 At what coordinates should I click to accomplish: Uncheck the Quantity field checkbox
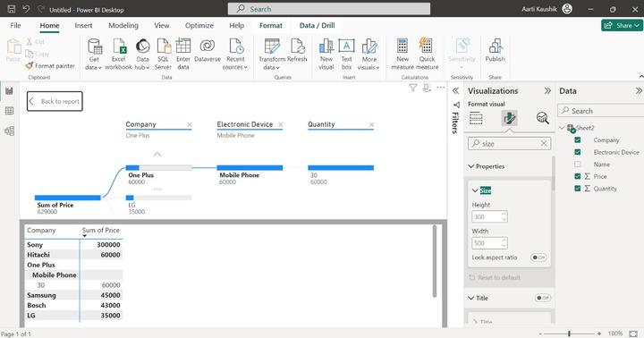578,189
